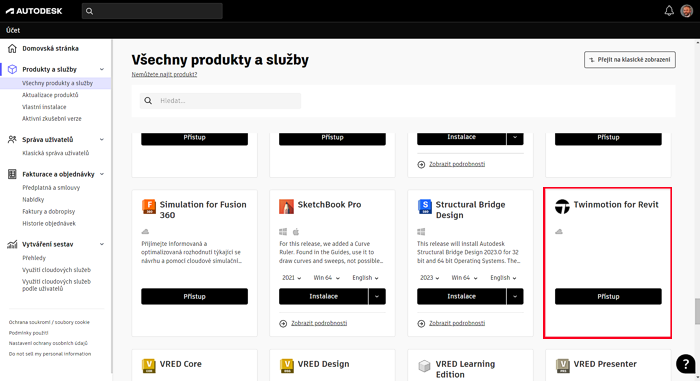Click the Windows platform icon under SketchBook Pro

pyautogui.click(x=283, y=232)
